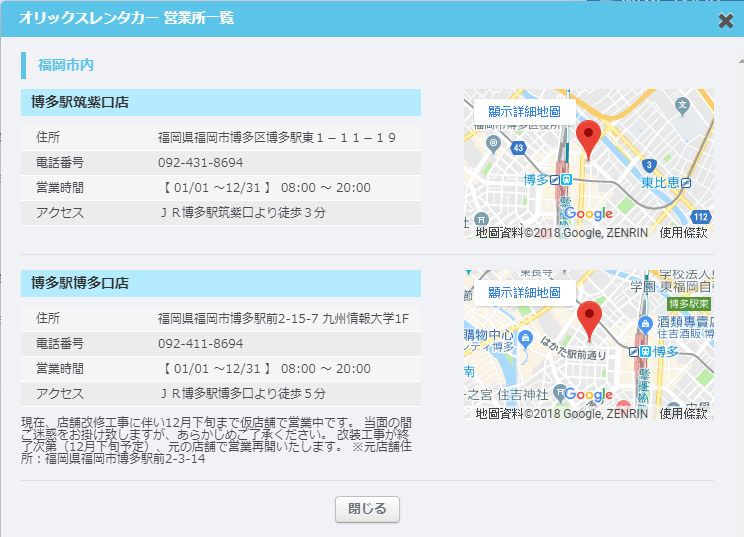The width and height of the screenshot is (744, 537).
Task: Click route 3 shield on the upper map
Action: (x=649, y=166)
